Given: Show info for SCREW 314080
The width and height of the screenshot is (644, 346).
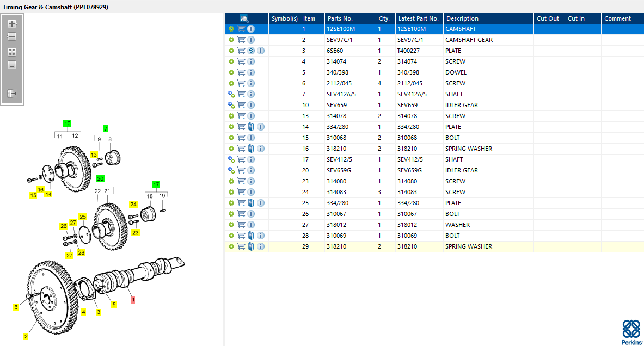Looking at the screenshot, I should 251,181.
